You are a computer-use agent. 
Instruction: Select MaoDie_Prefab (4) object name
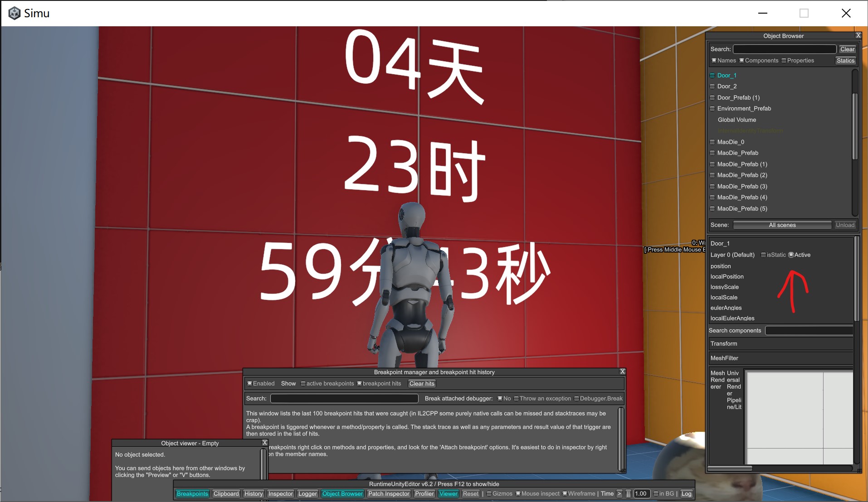click(x=742, y=197)
